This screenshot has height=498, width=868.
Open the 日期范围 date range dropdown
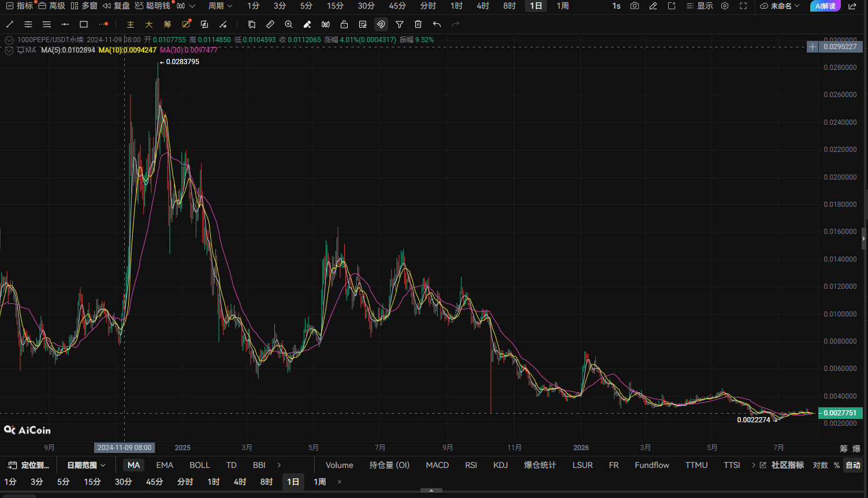coord(87,465)
